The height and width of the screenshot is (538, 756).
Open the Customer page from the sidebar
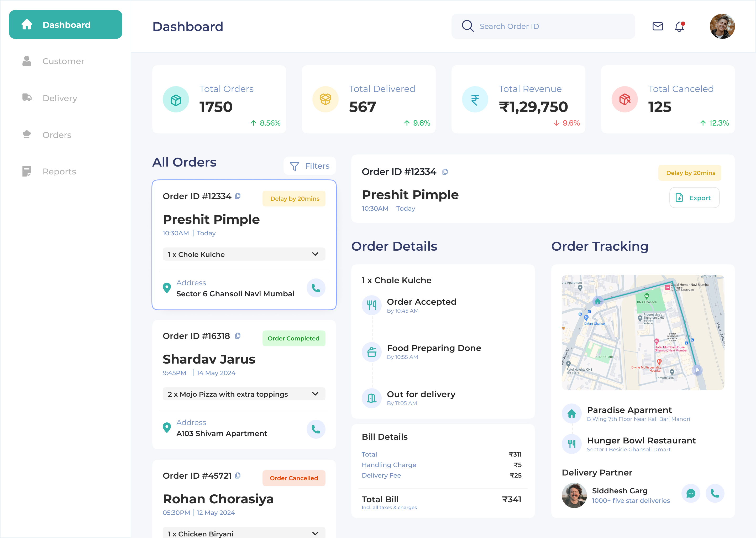pos(63,61)
